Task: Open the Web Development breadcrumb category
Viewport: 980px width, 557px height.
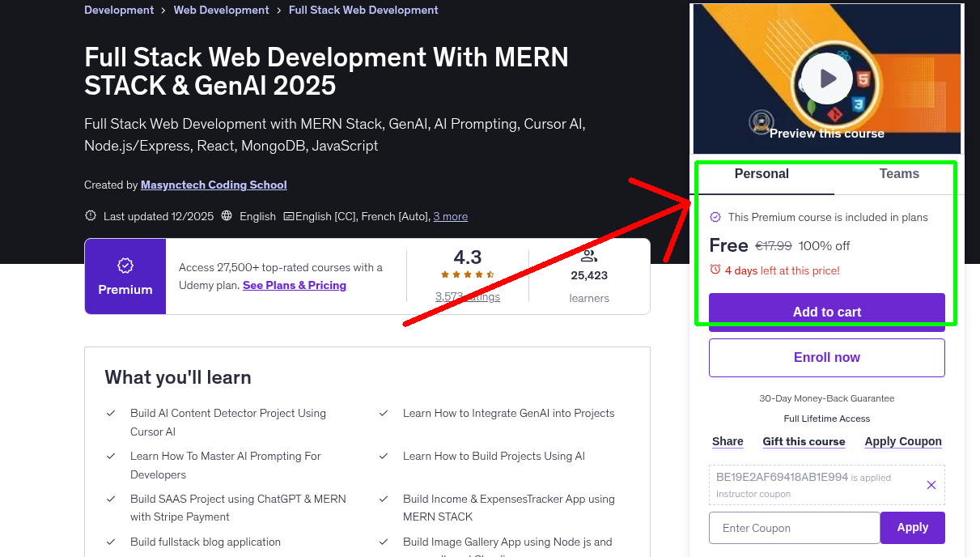Action: [221, 9]
